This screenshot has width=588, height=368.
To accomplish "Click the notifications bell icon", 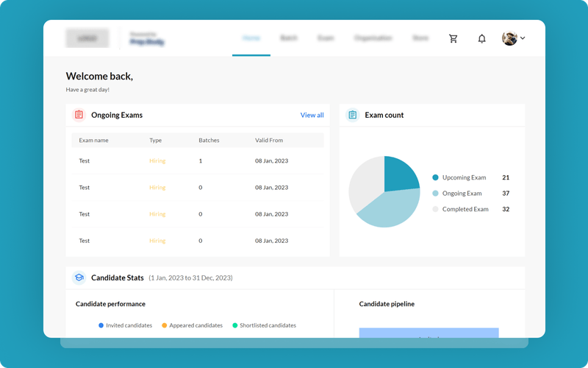I will tap(482, 38).
